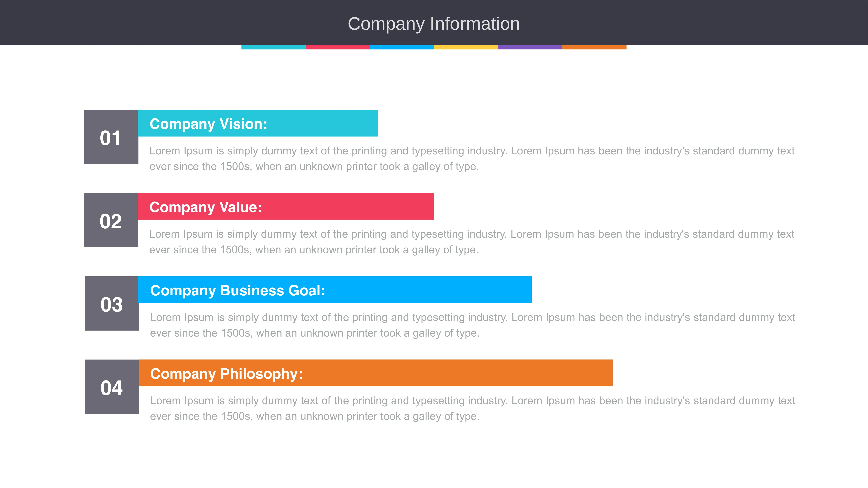The width and height of the screenshot is (868, 488).
Task: Click the paragraph under Company Business Goal
Action: click(x=472, y=325)
